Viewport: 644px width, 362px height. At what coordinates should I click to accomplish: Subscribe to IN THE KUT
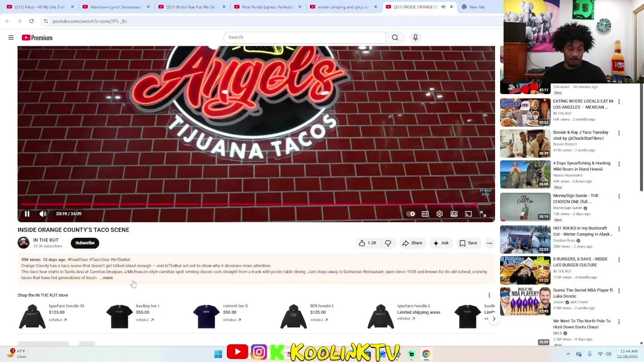[x=85, y=243]
